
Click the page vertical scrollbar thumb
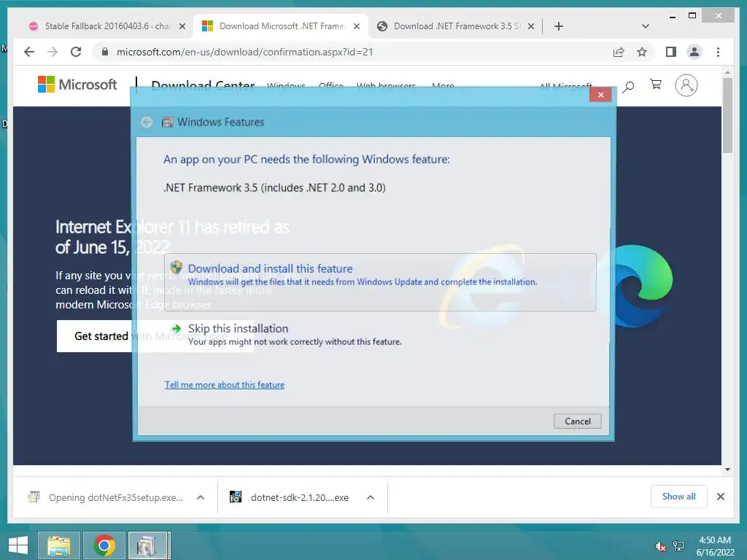click(x=727, y=115)
